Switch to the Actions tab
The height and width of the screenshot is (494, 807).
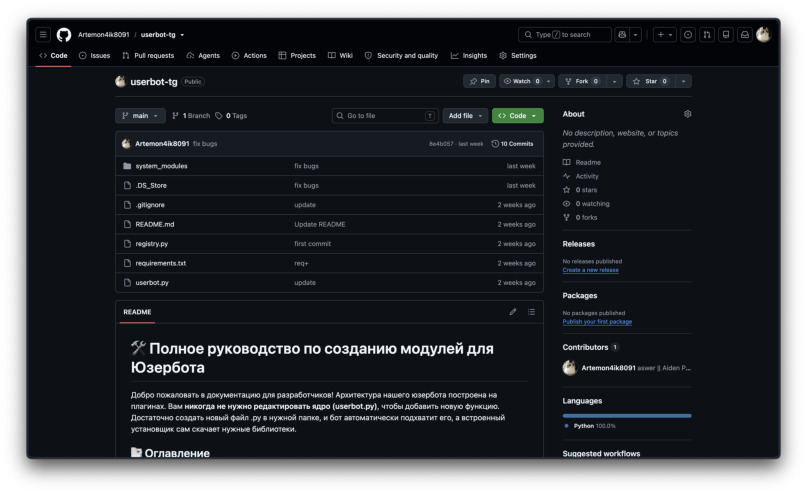coord(249,56)
